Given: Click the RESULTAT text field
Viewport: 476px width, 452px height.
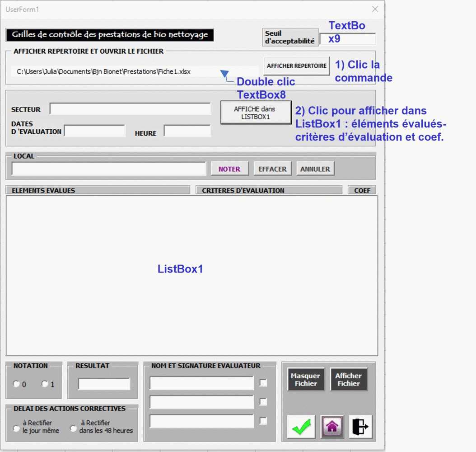Looking at the screenshot, I should click(104, 384).
